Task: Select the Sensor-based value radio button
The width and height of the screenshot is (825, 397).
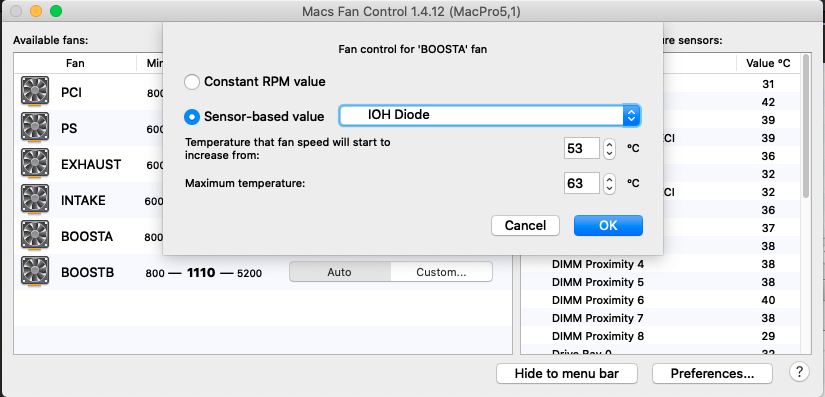Action: tap(192, 117)
